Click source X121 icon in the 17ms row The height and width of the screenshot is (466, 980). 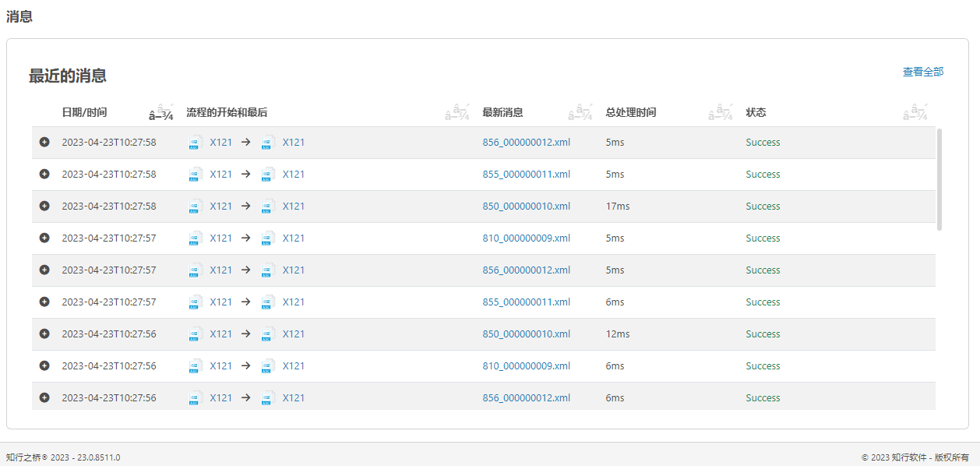click(196, 207)
